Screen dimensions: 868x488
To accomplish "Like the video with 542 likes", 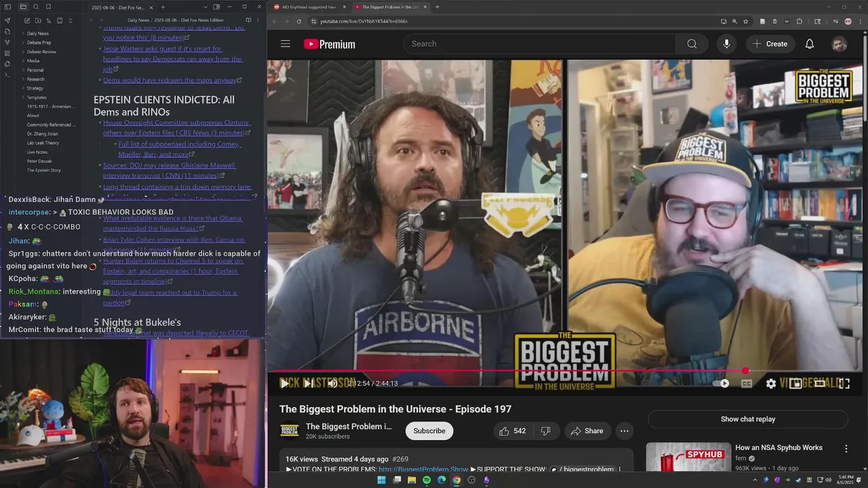I will [x=513, y=431].
